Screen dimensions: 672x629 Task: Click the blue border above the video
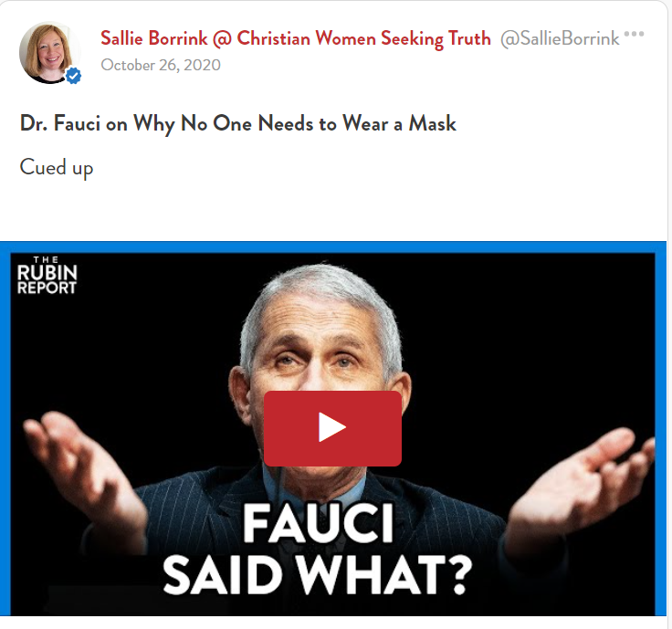coord(332,247)
